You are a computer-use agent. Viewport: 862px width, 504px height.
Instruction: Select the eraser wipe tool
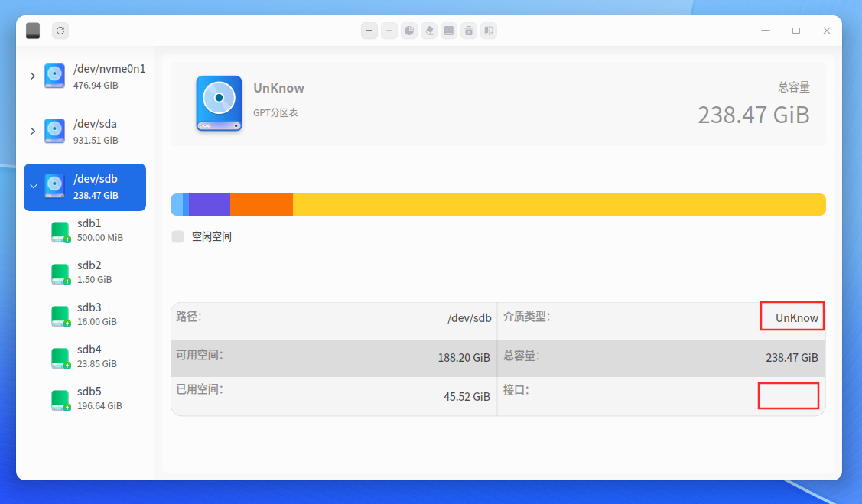[x=429, y=31]
